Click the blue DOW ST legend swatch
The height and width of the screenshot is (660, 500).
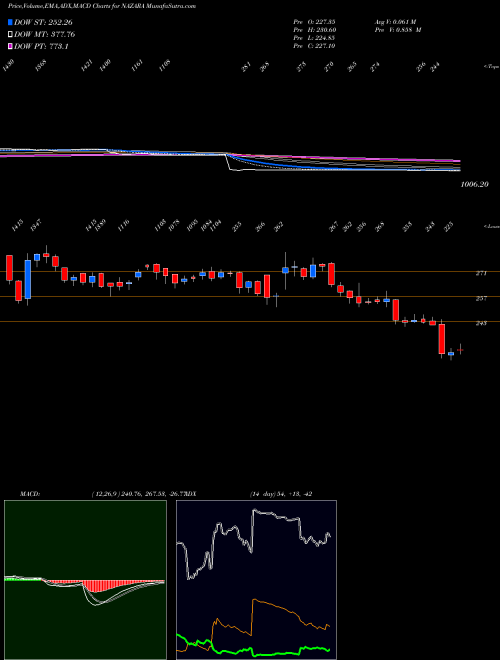[10, 23]
